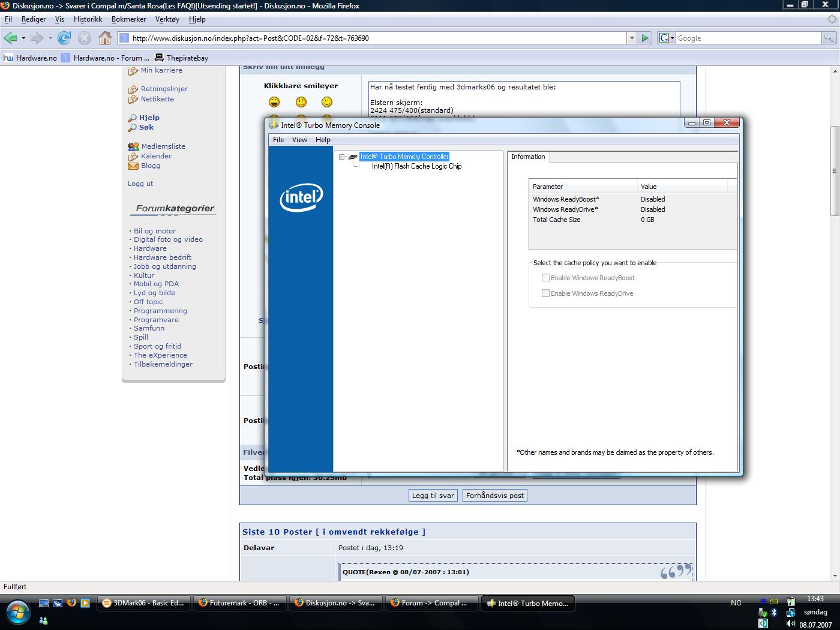Open the Digital foto og video category

tap(168, 239)
